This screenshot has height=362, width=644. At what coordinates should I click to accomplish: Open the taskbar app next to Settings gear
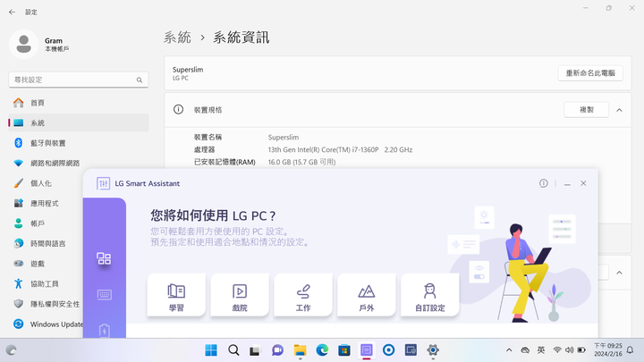[x=411, y=350]
